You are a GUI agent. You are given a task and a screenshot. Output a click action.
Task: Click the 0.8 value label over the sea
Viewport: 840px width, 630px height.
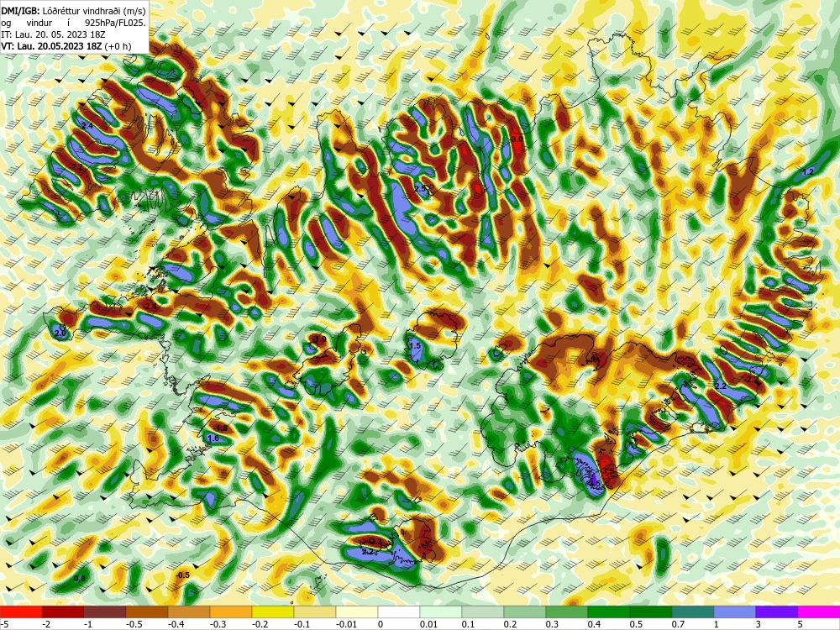coord(79,579)
